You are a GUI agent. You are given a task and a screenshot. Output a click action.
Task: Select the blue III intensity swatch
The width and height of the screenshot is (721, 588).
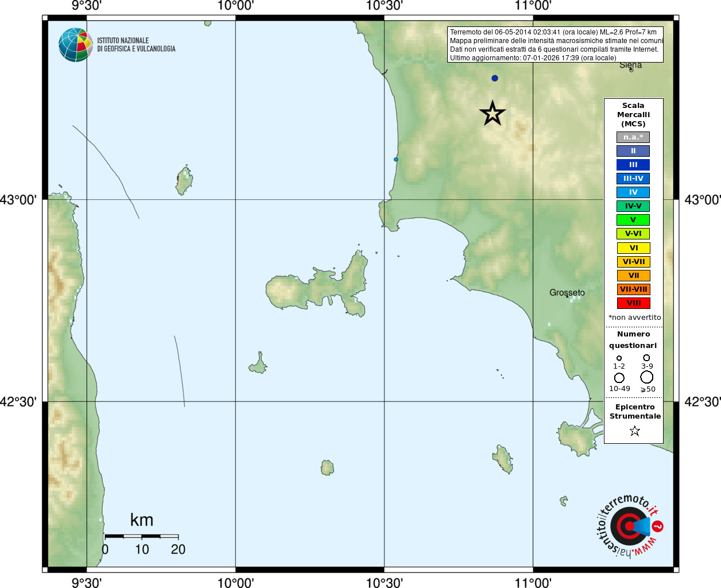(633, 165)
